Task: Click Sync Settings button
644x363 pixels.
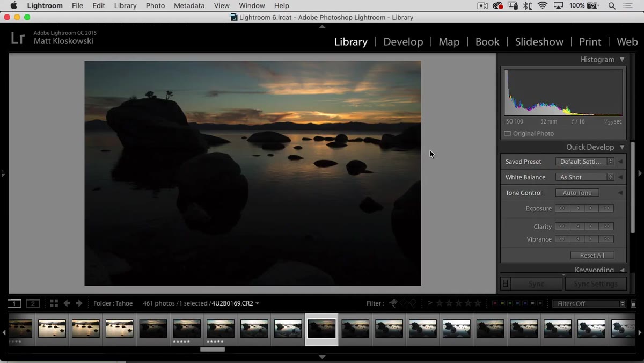Action: 596,284
